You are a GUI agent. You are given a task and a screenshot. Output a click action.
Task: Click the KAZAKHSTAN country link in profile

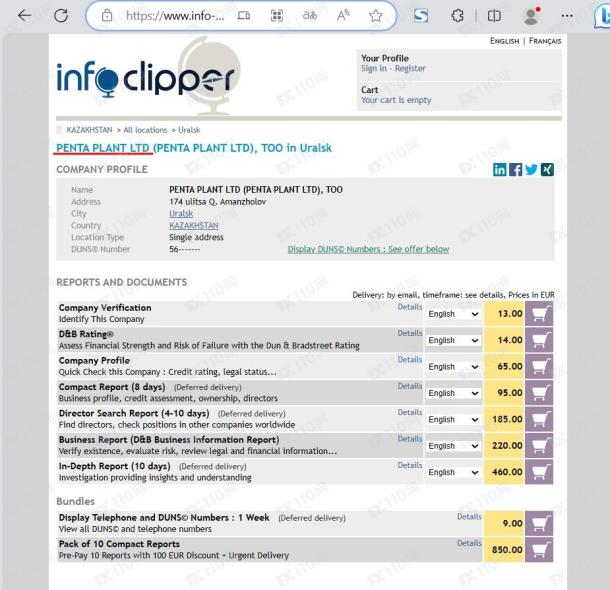pyautogui.click(x=193, y=226)
